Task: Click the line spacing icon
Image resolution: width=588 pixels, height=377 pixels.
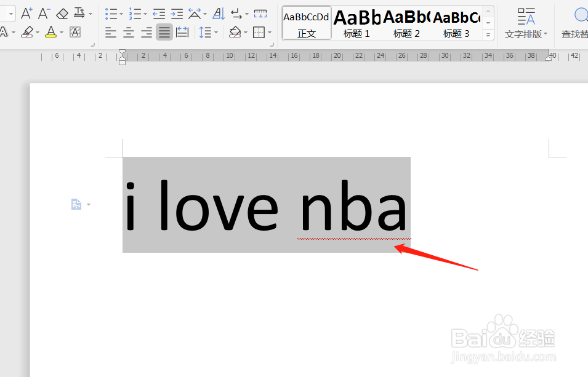Action: point(205,32)
